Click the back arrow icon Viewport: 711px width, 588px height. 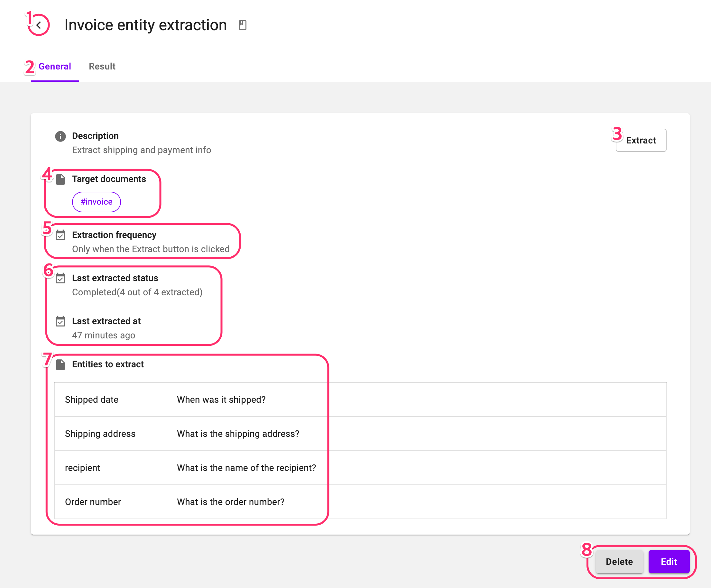pos(39,25)
